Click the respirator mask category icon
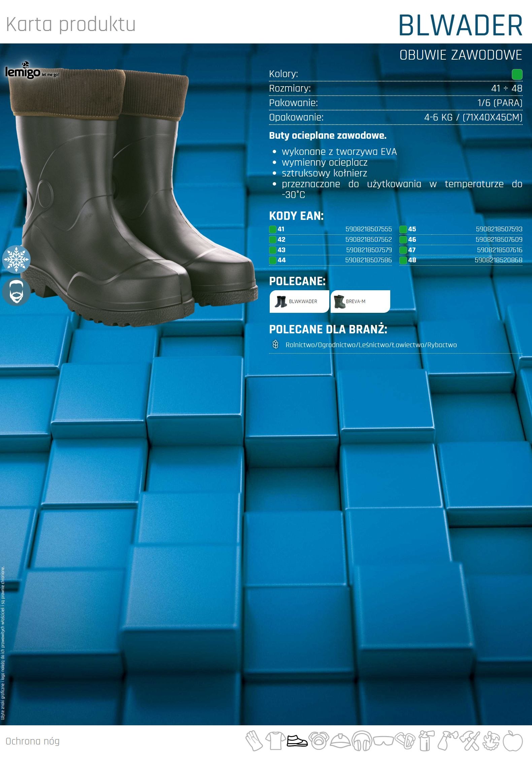 tap(318, 740)
